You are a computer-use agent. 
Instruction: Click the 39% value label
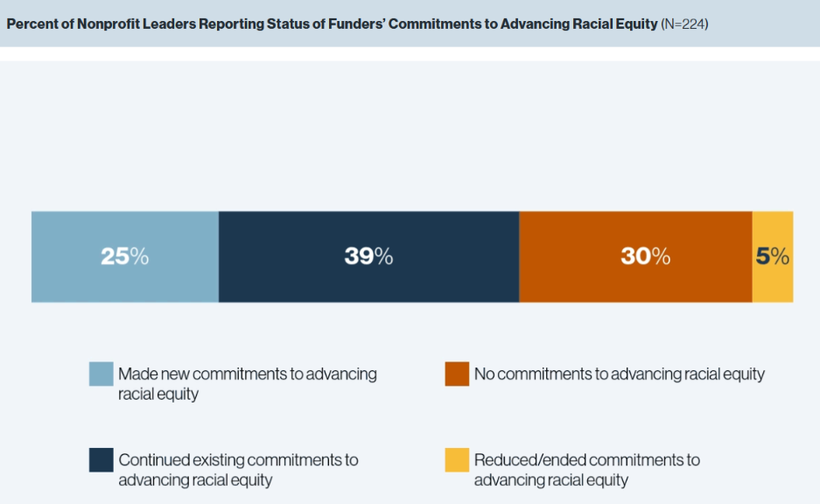[368, 256]
